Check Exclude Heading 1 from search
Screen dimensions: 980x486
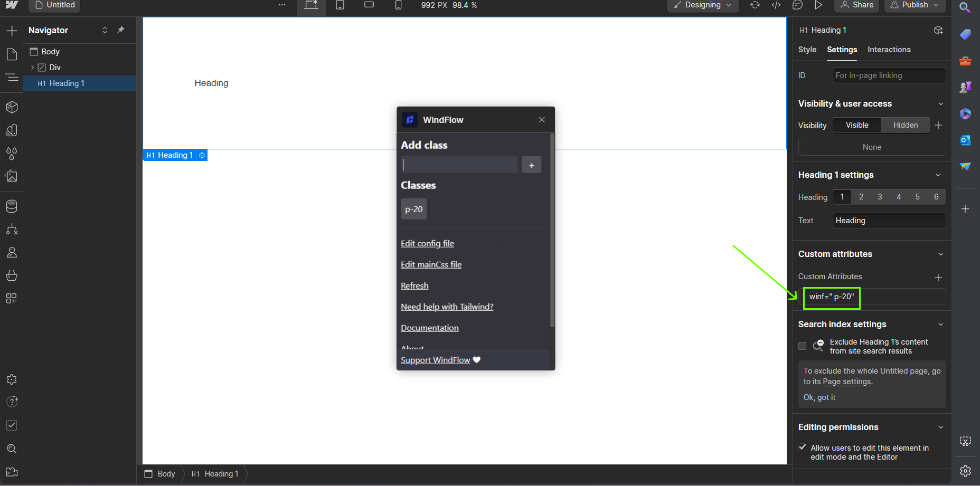(x=803, y=346)
